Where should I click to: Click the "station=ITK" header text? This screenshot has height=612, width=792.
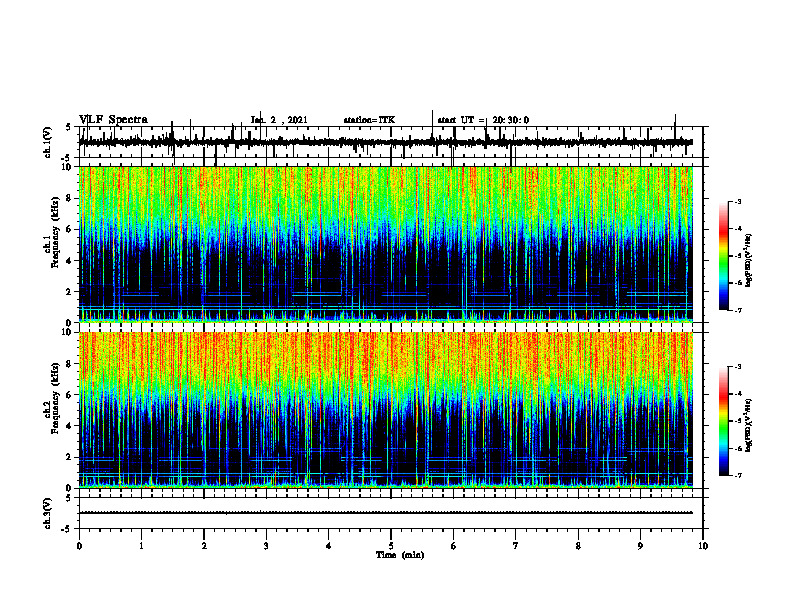pos(369,120)
